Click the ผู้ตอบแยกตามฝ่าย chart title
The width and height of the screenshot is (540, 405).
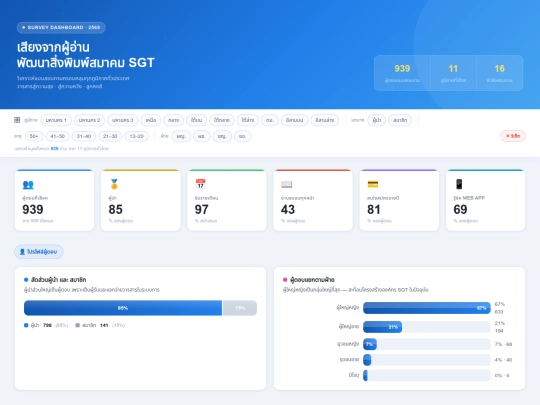click(312, 280)
